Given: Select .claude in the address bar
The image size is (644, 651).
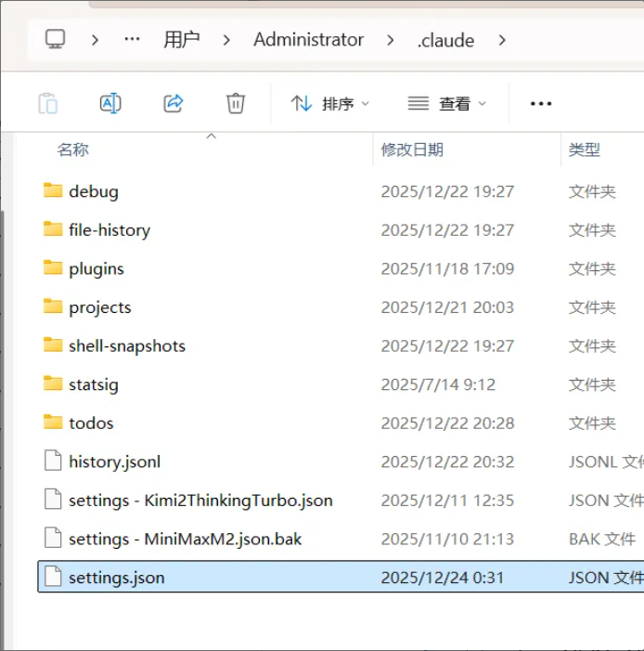Looking at the screenshot, I should click(445, 40).
